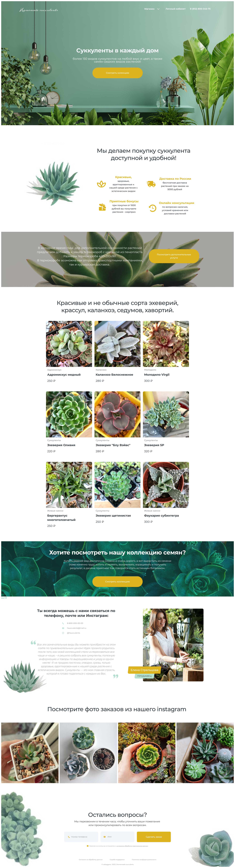Click the gift box bonuses icon
The width and height of the screenshot is (235, 868).
tap(102, 207)
